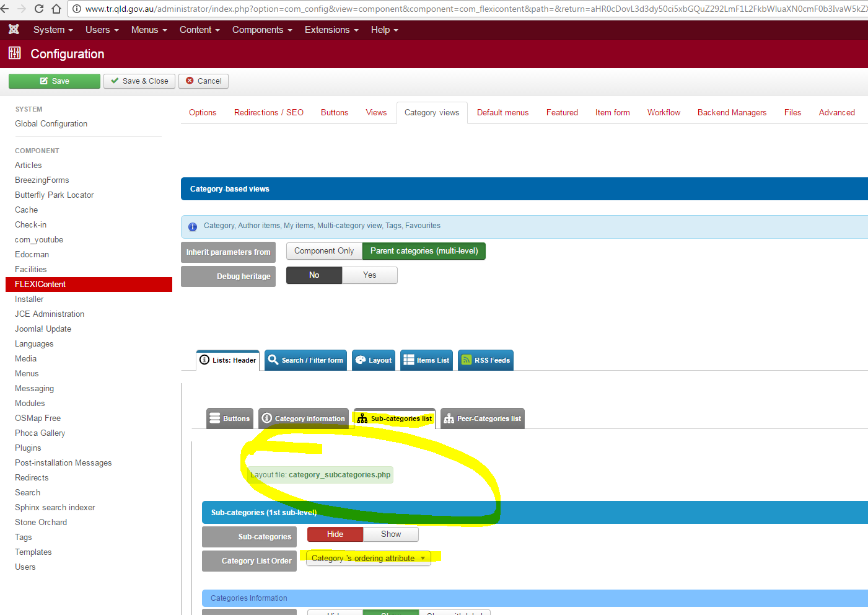The height and width of the screenshot is (615, 868).
Task: Open the Views tab
Action: (376, 112)
